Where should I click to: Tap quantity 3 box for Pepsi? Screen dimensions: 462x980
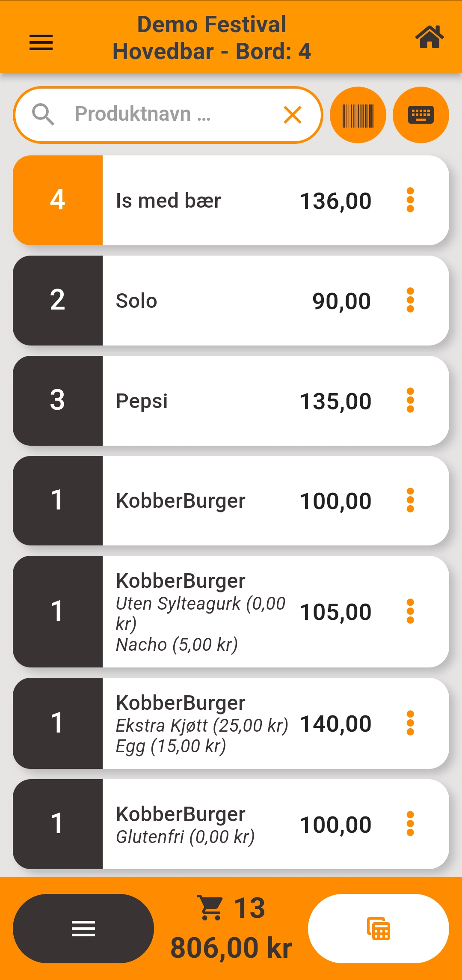[58, 400]
